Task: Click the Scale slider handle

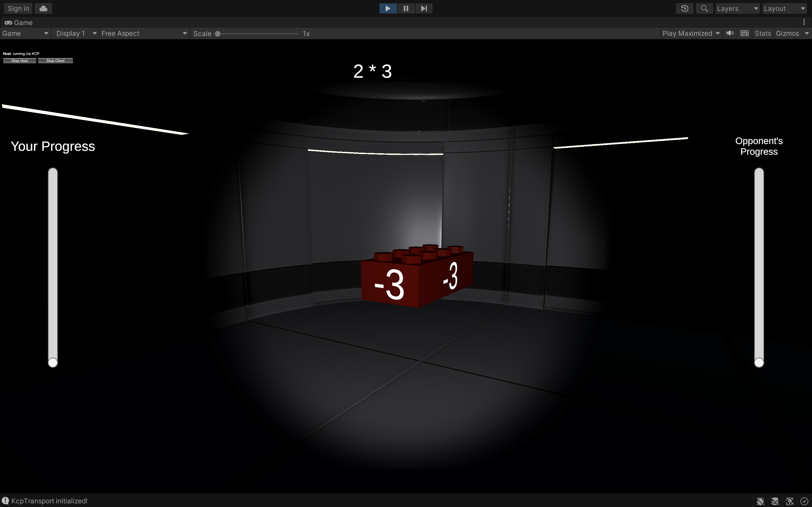Action: click(x=218, y=34)
